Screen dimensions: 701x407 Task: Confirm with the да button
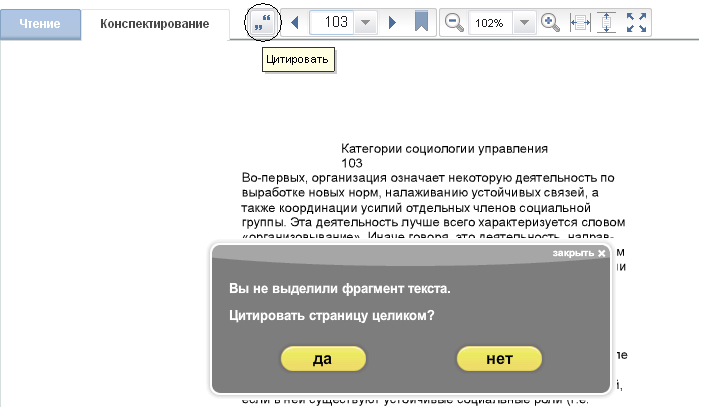pyautogui.click(x=323, y=359)
